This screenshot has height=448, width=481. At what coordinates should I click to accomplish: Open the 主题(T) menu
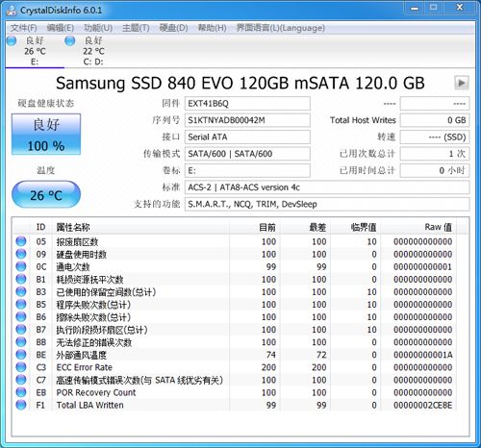pos(136,28)
